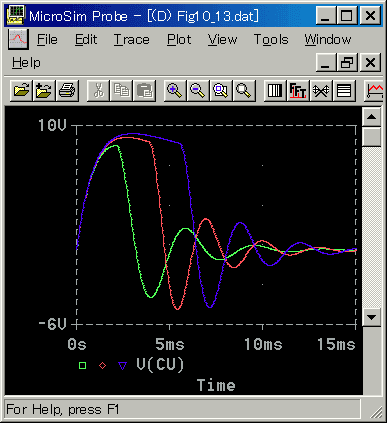
Task: Click the Log Y Axis icon
Action: 344,90
